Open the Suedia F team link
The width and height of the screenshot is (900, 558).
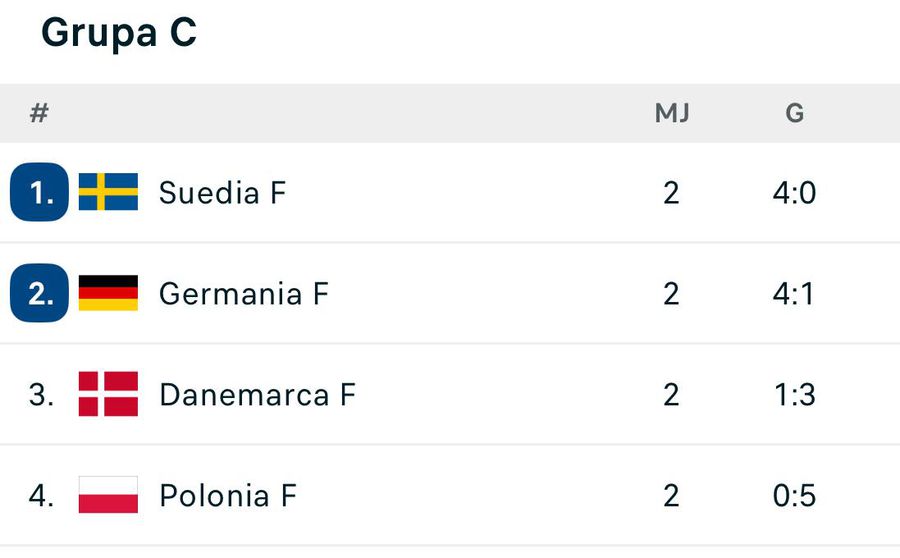point(222,192)
